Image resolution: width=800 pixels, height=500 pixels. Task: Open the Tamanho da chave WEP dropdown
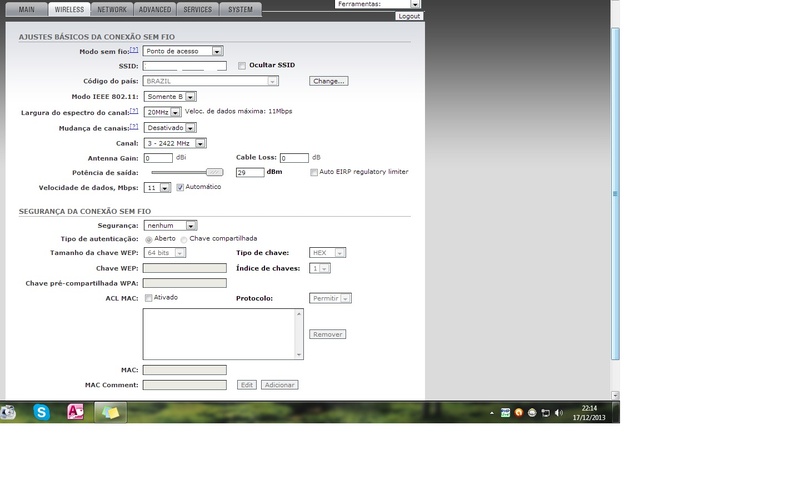pos(165,253)
